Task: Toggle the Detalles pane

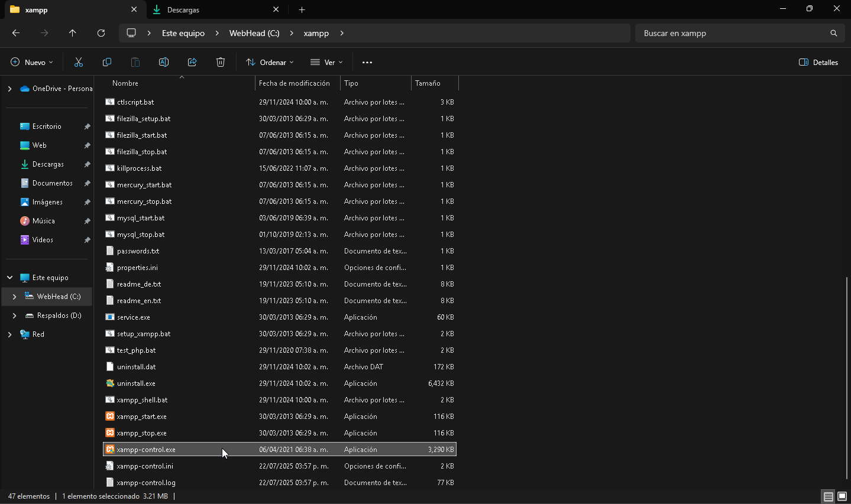Action: (x=818, y=62)
